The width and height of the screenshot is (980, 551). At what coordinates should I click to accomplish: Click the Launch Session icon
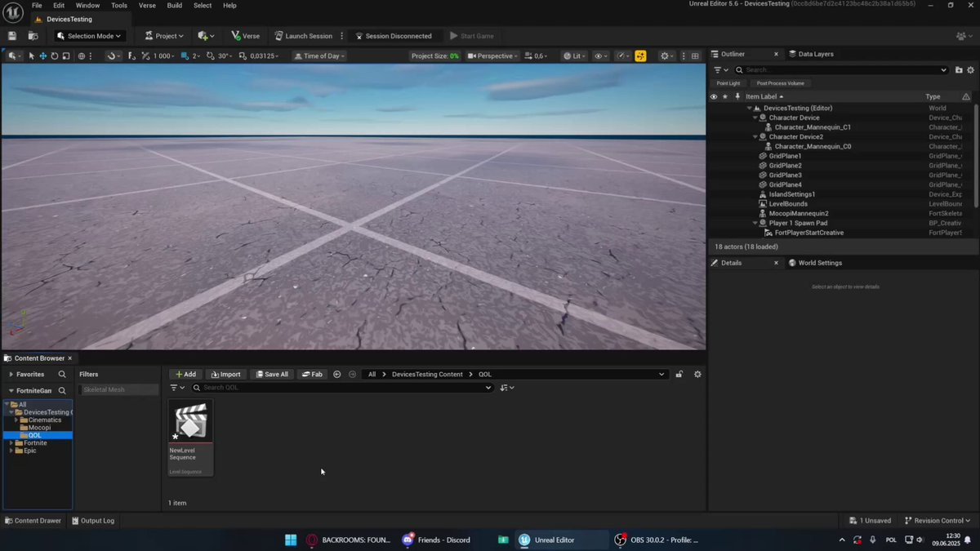pos(279,36)
